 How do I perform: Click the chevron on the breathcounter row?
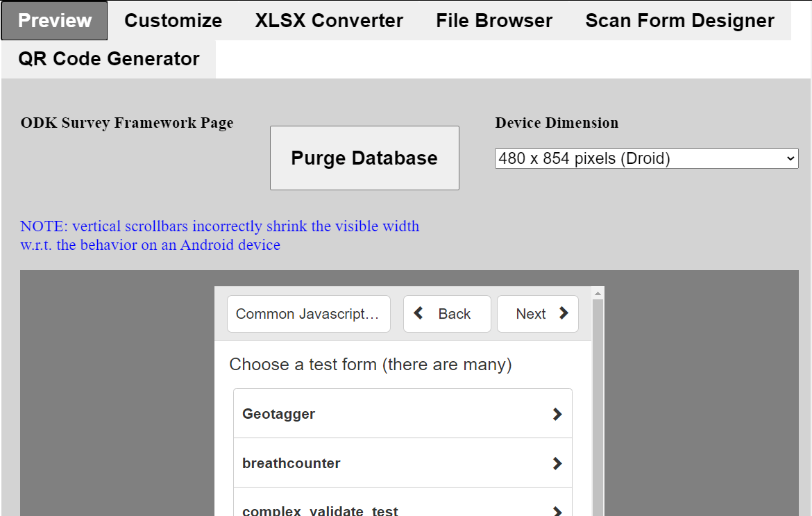[557, 463]
